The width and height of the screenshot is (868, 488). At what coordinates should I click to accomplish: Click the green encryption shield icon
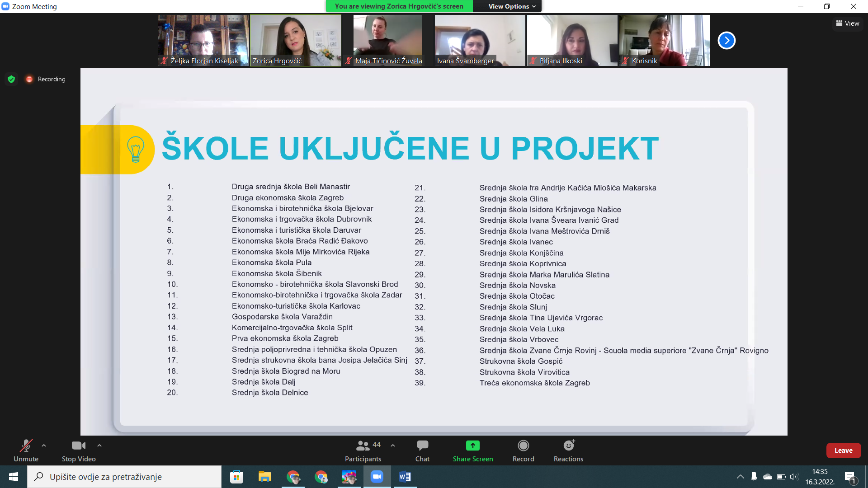point(11,79)
